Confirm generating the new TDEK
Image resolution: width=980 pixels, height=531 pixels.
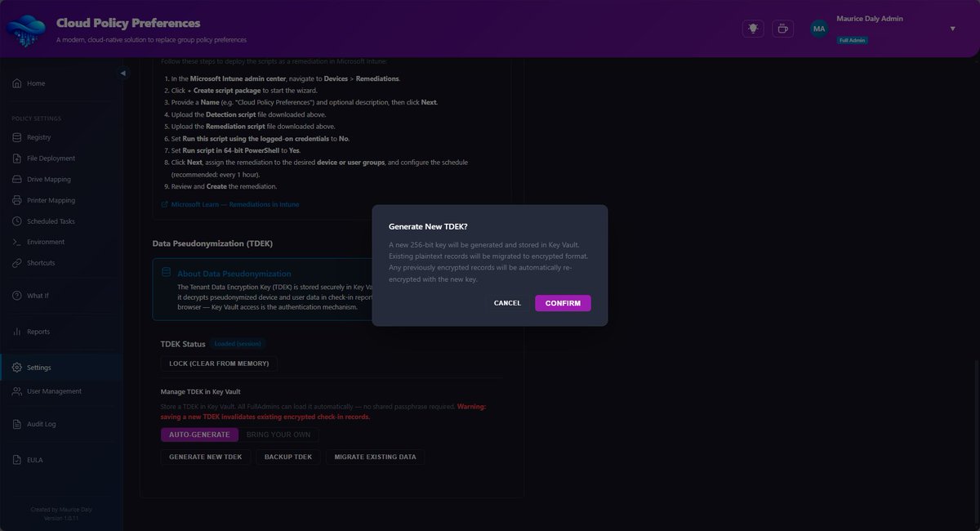tap(563, 303)
